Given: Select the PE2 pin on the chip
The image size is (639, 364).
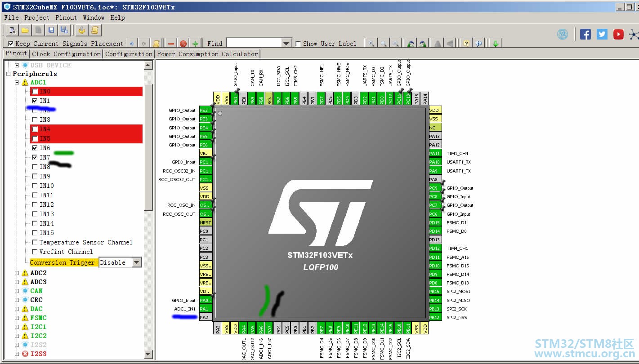Looking at the screenshot, I should (x=206, y=110).
